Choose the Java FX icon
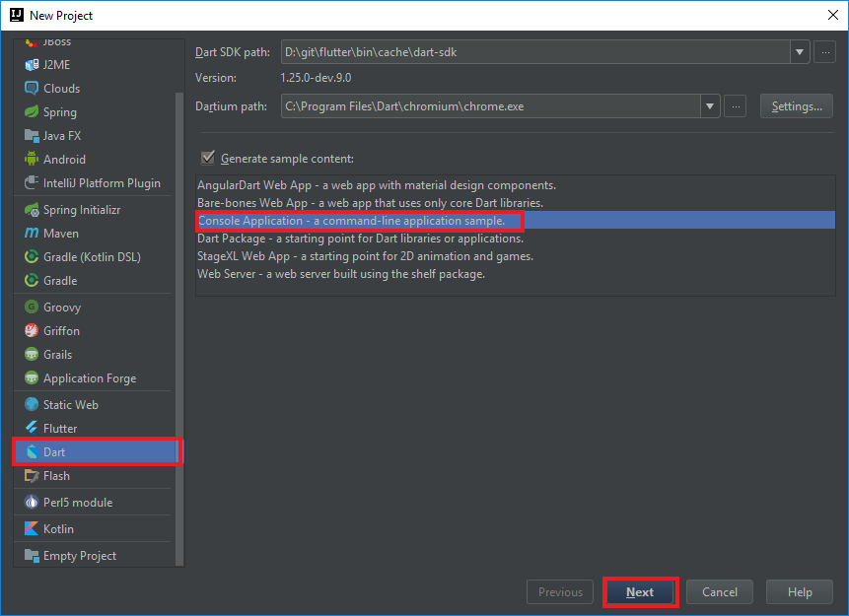Screen dimensions: 849x616 [x=32, y=136]
